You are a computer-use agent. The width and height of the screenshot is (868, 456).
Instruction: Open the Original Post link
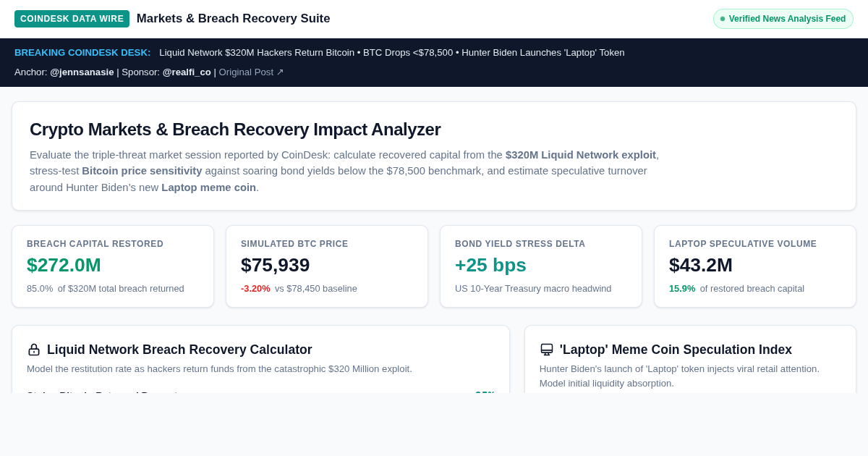coord(251,72)
